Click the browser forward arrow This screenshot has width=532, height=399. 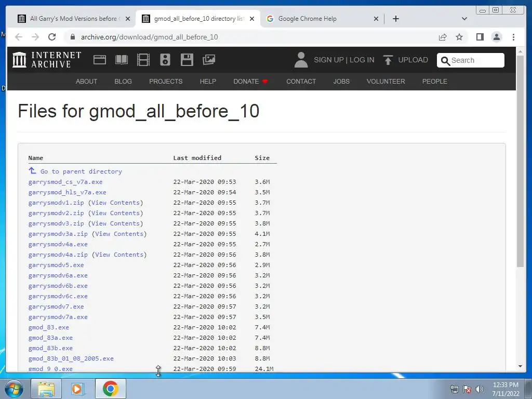tap(35, 37)
